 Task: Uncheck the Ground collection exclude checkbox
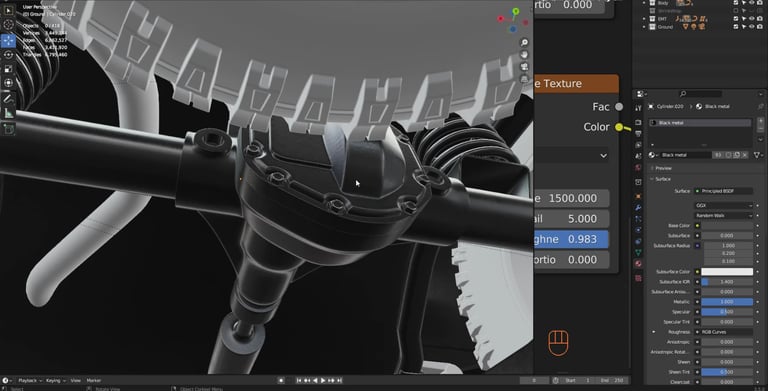coord(736,26)
